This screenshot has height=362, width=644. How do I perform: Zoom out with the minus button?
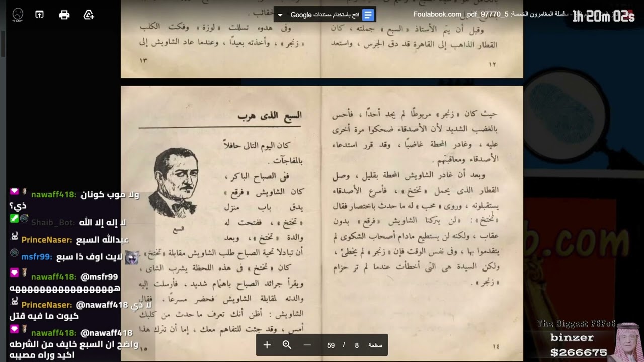[x=307, y=345]
